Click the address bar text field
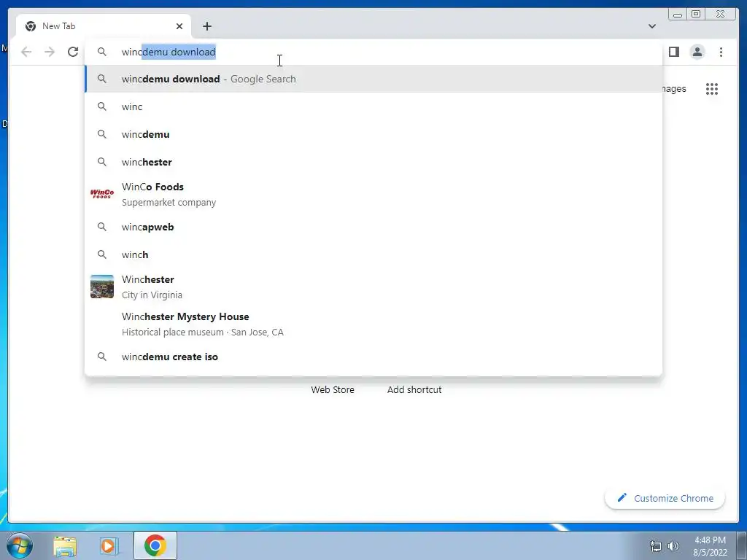 coord(373,52)
